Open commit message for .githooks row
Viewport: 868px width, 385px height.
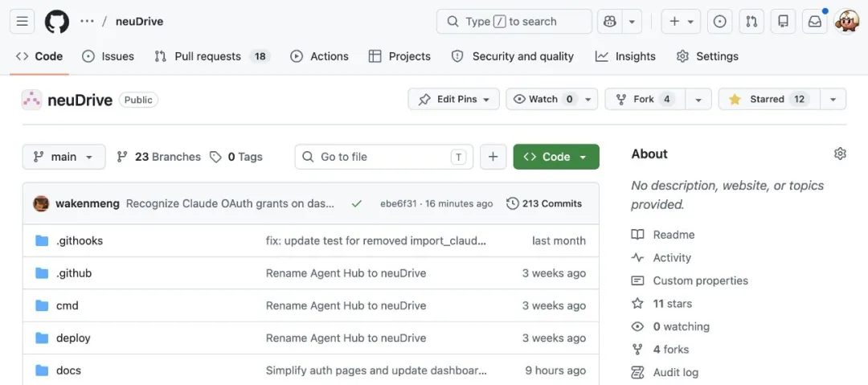coord(376,240)
